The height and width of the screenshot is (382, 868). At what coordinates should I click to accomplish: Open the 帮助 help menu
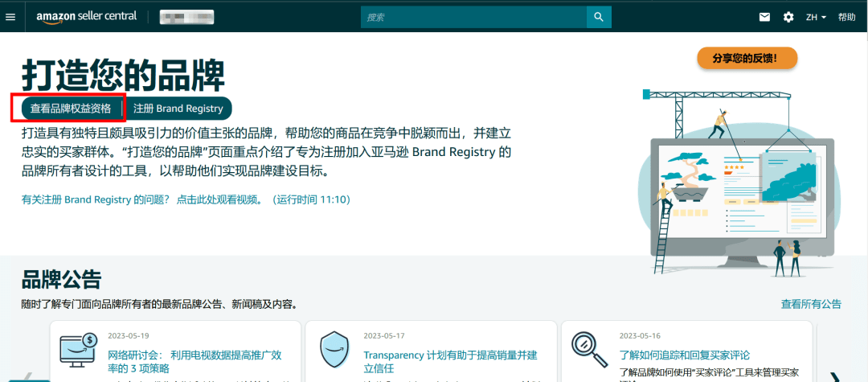(x=847, y=17)
